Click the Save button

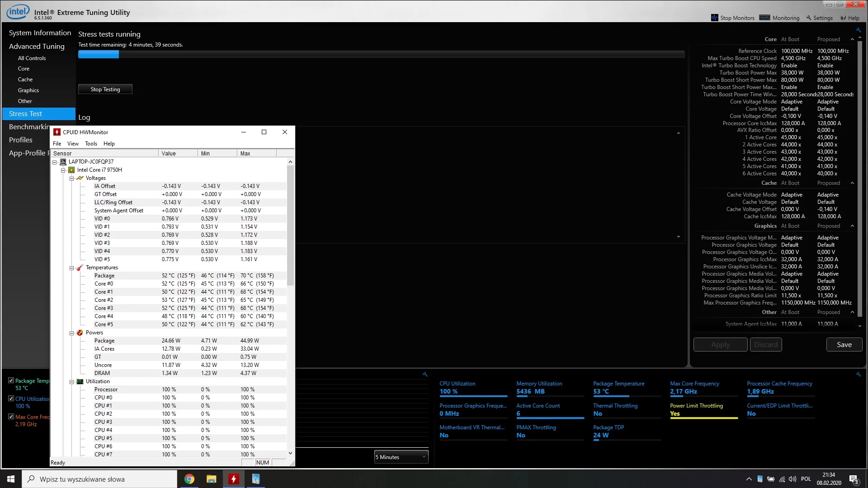[844, 345]
